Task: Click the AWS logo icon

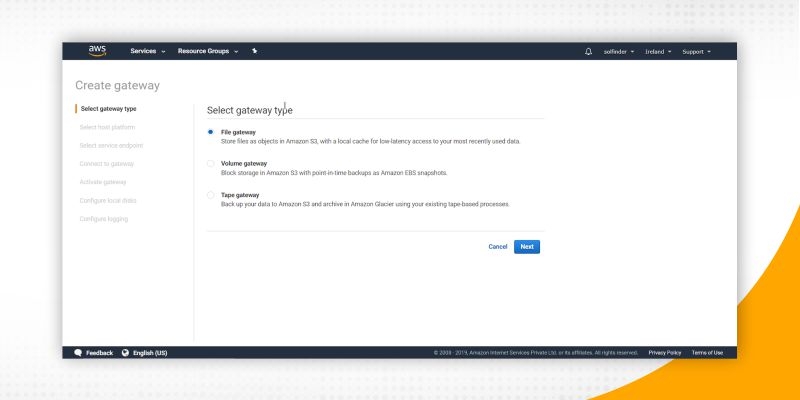Action: (97, 51)
